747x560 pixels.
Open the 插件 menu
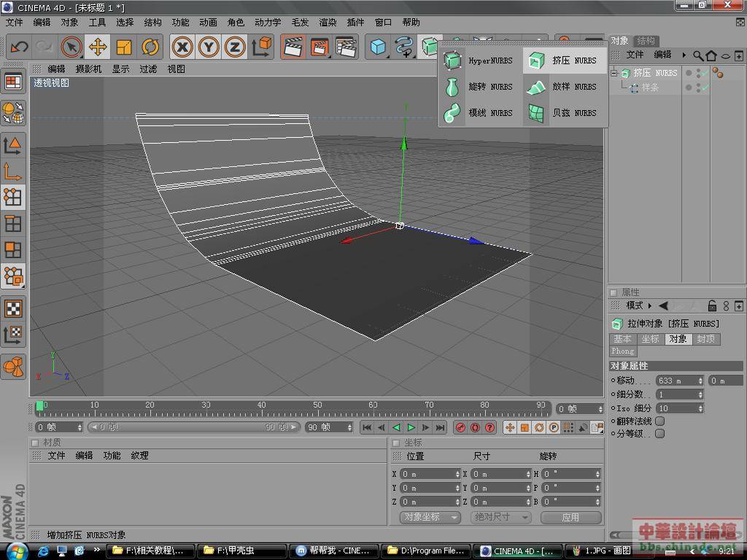pos(355,23)
